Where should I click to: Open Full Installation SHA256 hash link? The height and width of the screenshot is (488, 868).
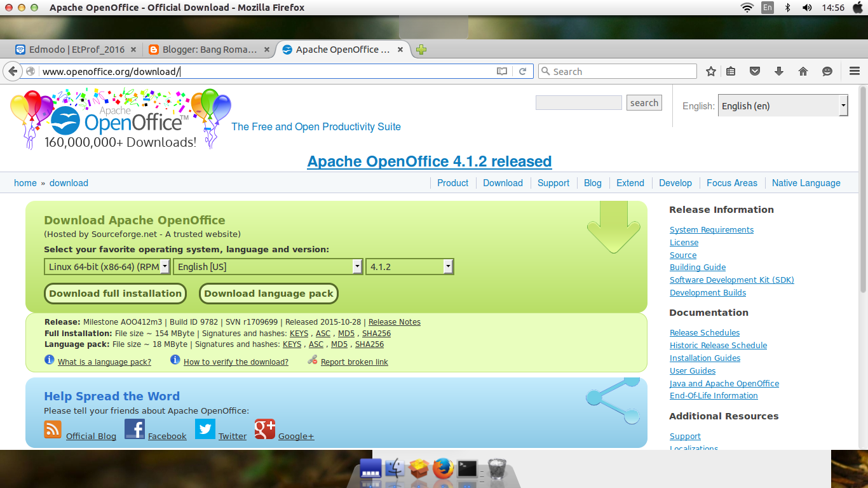click(376, 334)
